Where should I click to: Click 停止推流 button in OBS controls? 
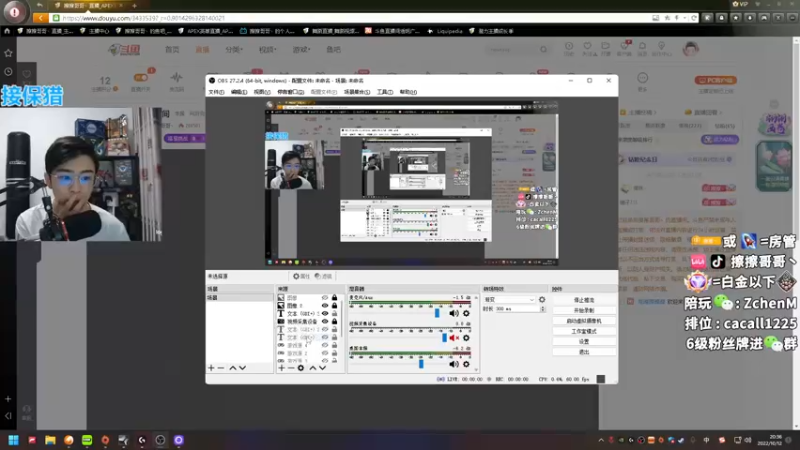(584, 300)
